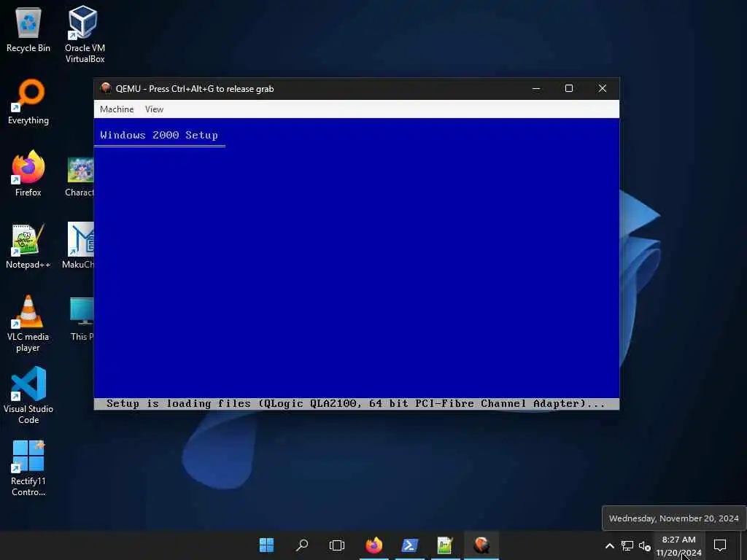Viewport: 747px width, 560px height.
Task: Select the Firefox desktop shortcut
Action: pyautogui.click(x=28, y=174)
